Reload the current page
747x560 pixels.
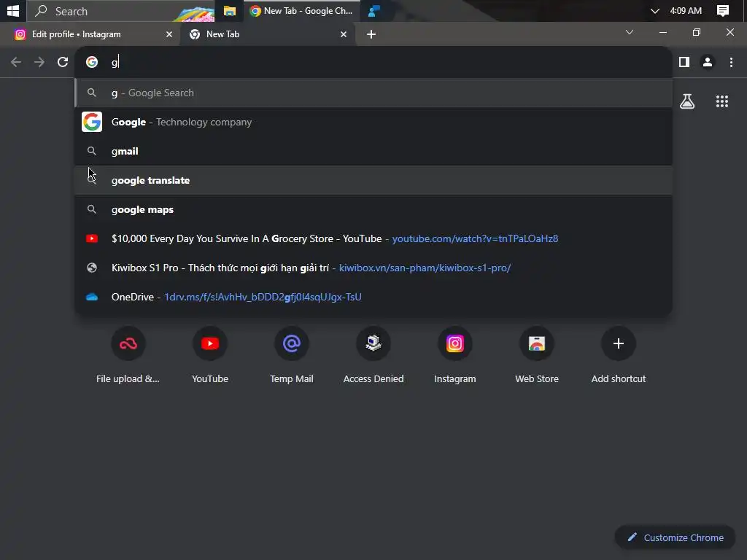click(63, 62)
